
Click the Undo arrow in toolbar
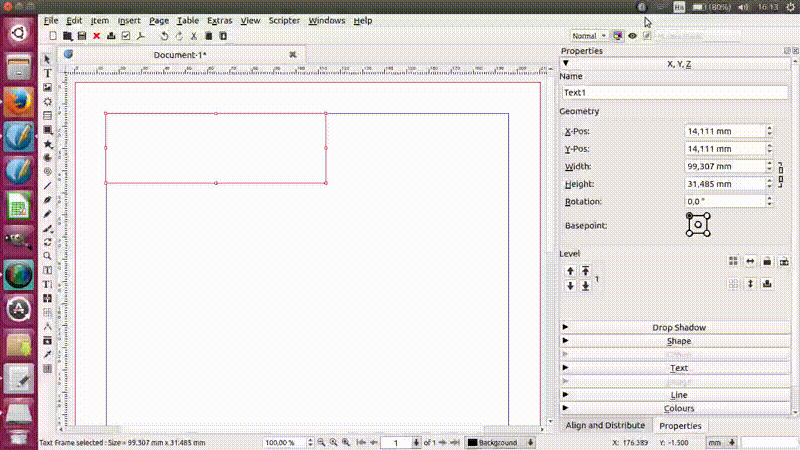tap(165, 36)
